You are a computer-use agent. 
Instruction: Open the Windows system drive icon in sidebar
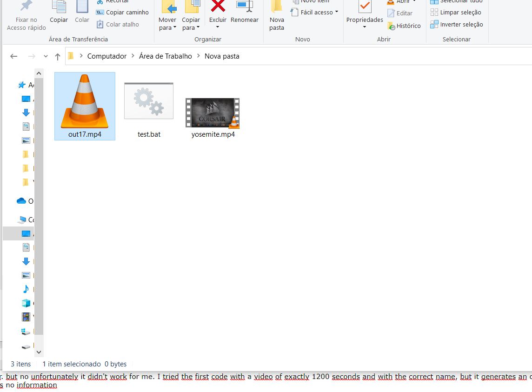(x=26, y=331)
